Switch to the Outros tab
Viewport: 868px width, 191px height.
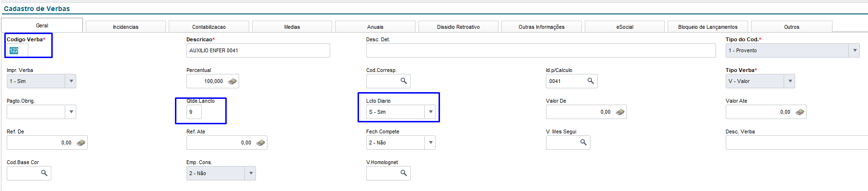pyautogui.click(x=792, y=27)
